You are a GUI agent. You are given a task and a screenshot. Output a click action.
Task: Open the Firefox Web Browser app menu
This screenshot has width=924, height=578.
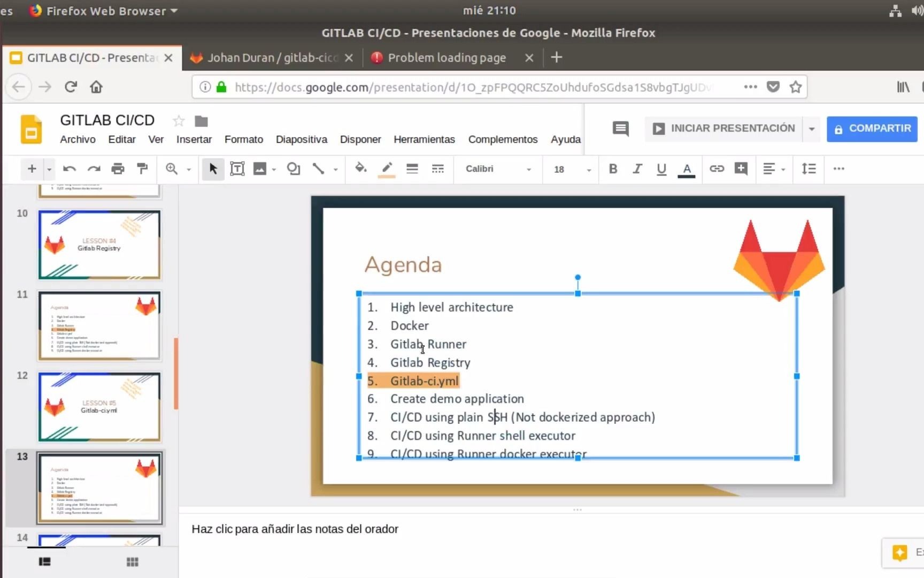104,11
